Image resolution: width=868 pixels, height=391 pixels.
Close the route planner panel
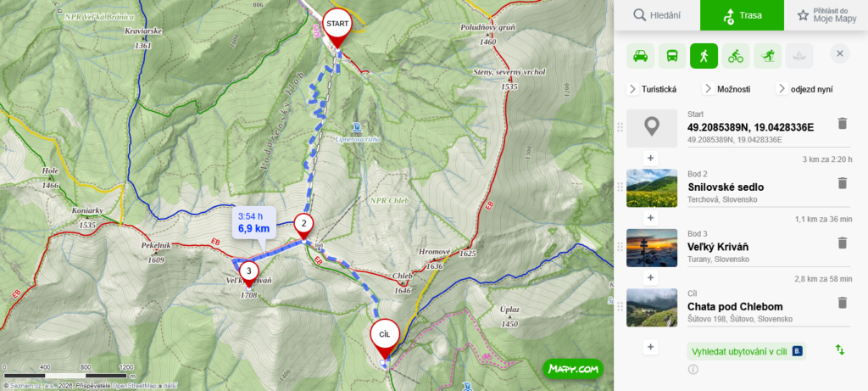[x=840, y=53]
